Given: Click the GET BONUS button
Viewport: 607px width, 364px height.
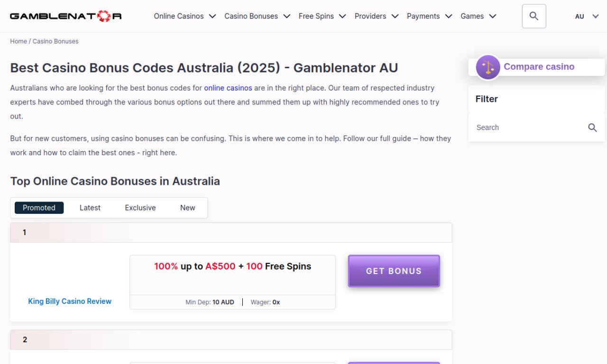Looking at the screenshot, I should (x=394, y=271).
